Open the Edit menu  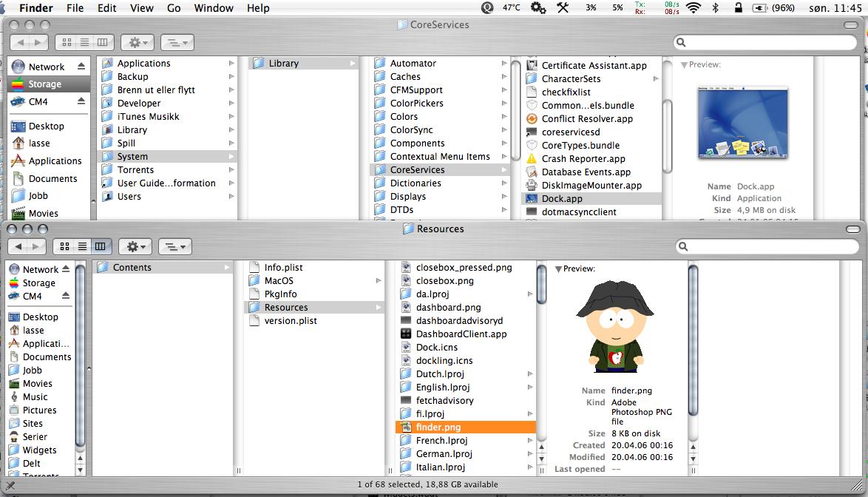pos(107,7)
